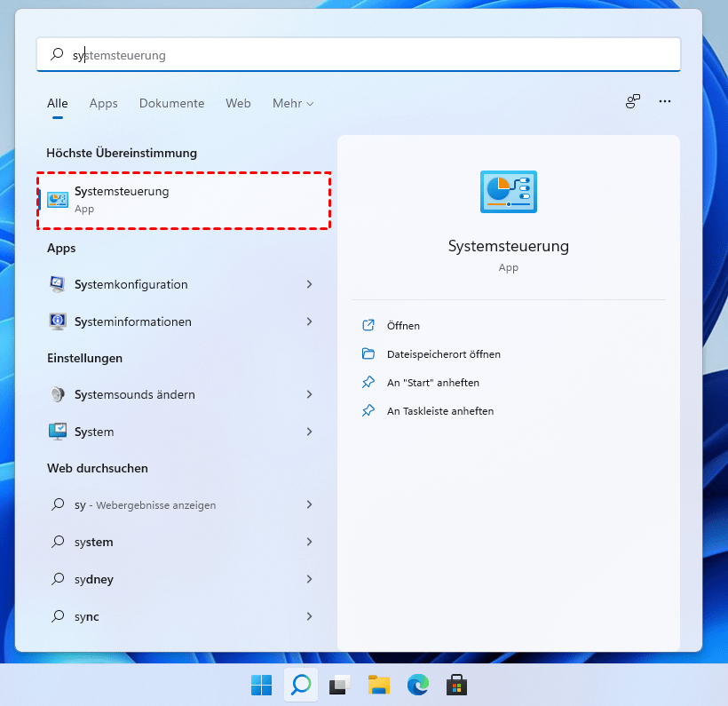The image size is (728, 706).
Task: Expand the sydney web suggestion arrow
Action: pyautogui.click(x=309, y=579)
